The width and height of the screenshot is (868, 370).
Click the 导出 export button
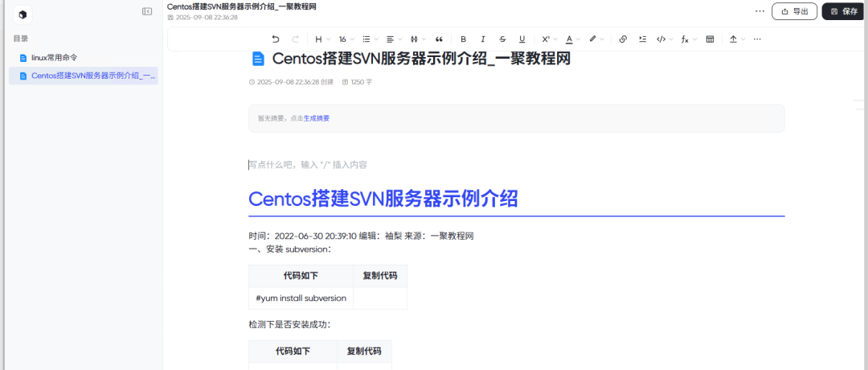[x=794, y=11]
